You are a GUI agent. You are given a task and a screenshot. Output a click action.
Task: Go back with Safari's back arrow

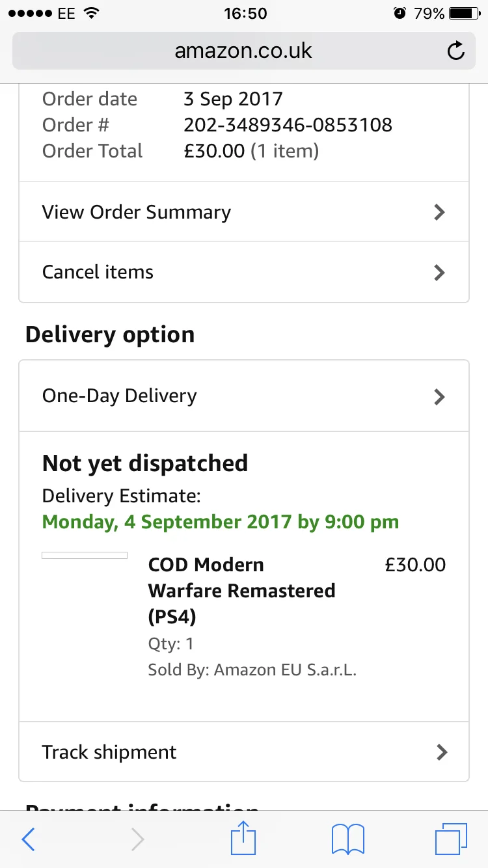[x=28, y=839]
